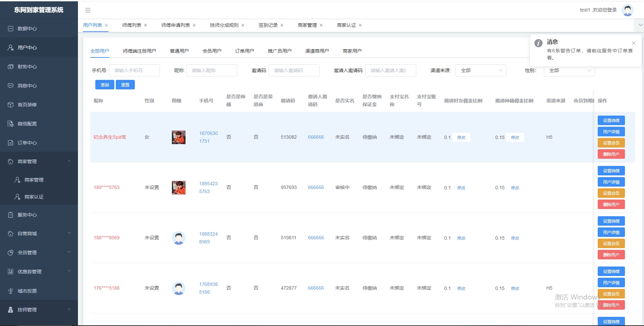
Task: Click 删除用户 for user 188****8569
Action: (611, 255)
